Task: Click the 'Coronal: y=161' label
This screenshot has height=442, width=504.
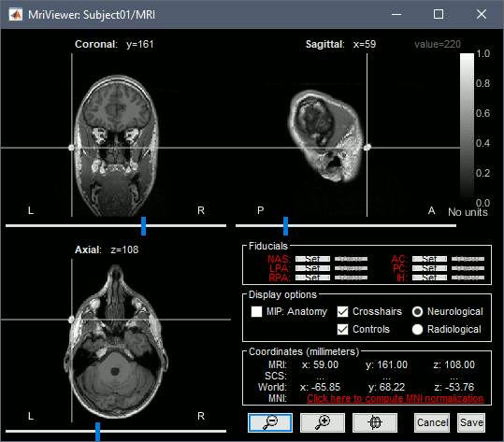Action: pos(114,44)
